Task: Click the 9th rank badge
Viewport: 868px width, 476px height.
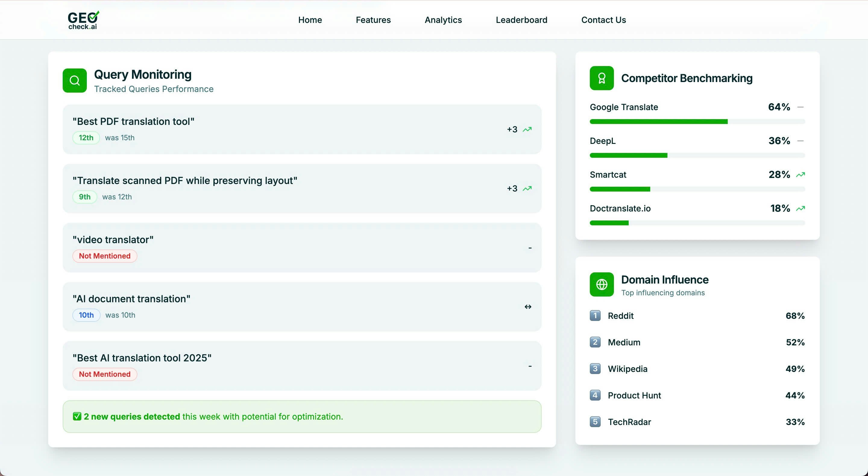Action: pyautogui.click(x=85, y=197)
